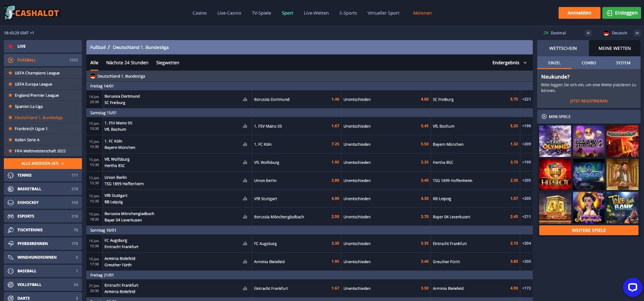This screenshot has width=644, height=301.
Task: Toggle UEFA Europa League favorite star
Action: tap(10, 84)
